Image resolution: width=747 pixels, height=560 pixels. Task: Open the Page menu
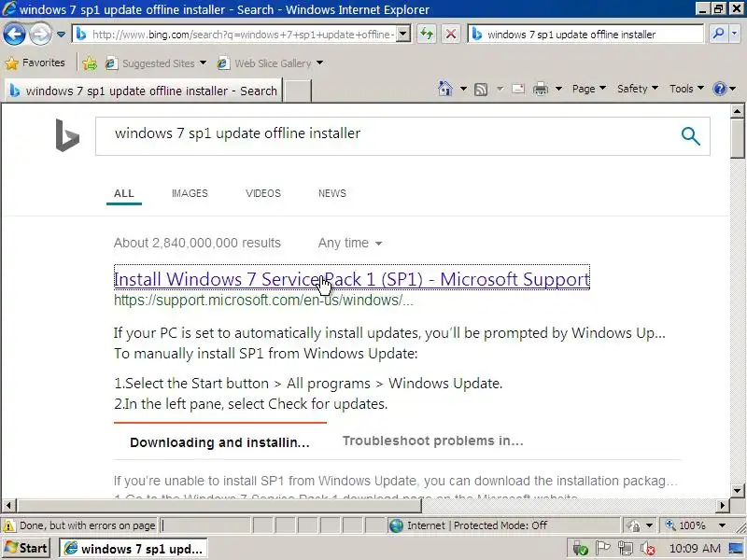pyautogui.click(x=589, y=89)
